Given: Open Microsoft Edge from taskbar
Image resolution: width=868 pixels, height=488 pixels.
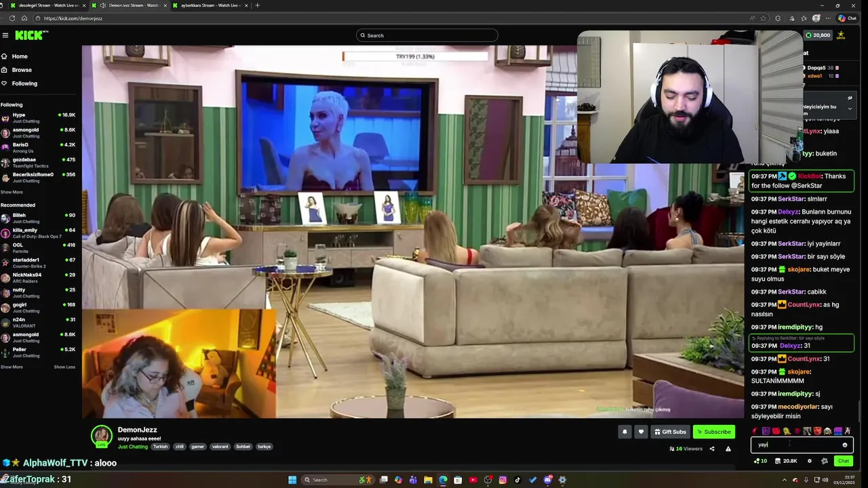Looking at the screenshot, I should click(x=443, y=480).
